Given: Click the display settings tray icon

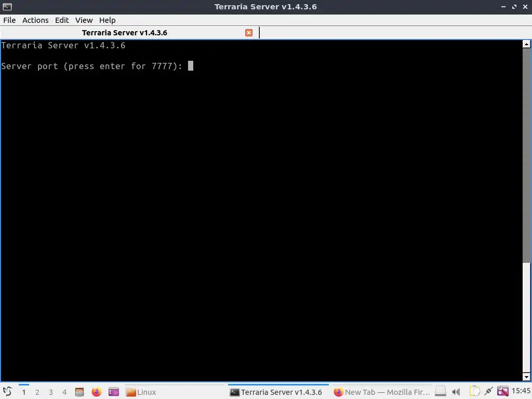Looking at the screenshot, I should point(503,392).
